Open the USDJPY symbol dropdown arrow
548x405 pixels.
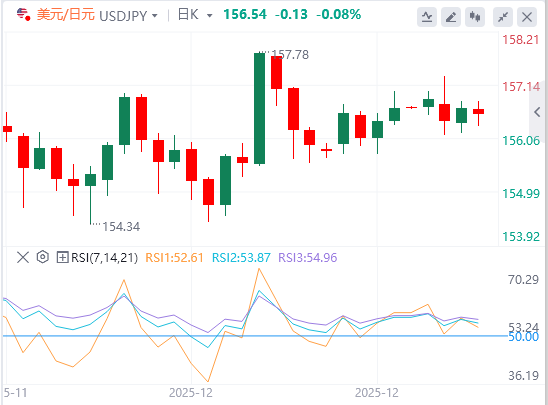(x=154, y=16)
